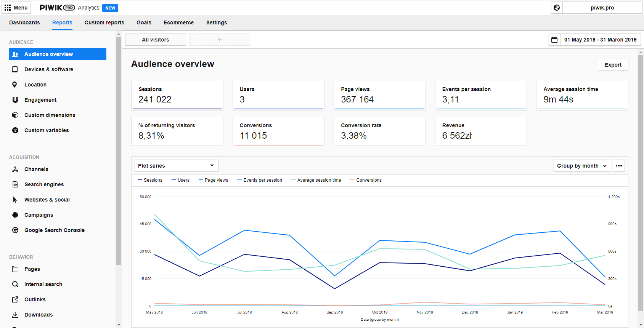This screenshot has width=644, height=328.
Task: Toggle Page views series in legend
Action: 213,180
